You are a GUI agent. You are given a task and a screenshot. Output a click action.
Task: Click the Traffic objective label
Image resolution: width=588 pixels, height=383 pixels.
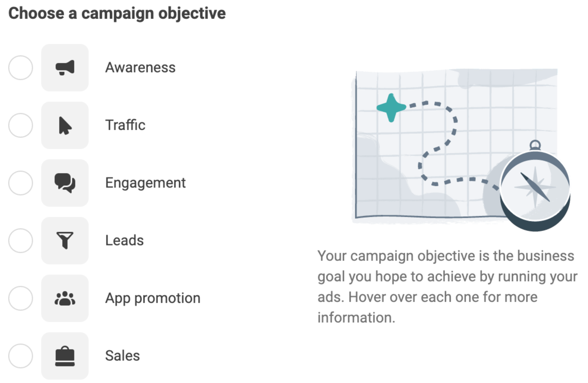(126, 125)
